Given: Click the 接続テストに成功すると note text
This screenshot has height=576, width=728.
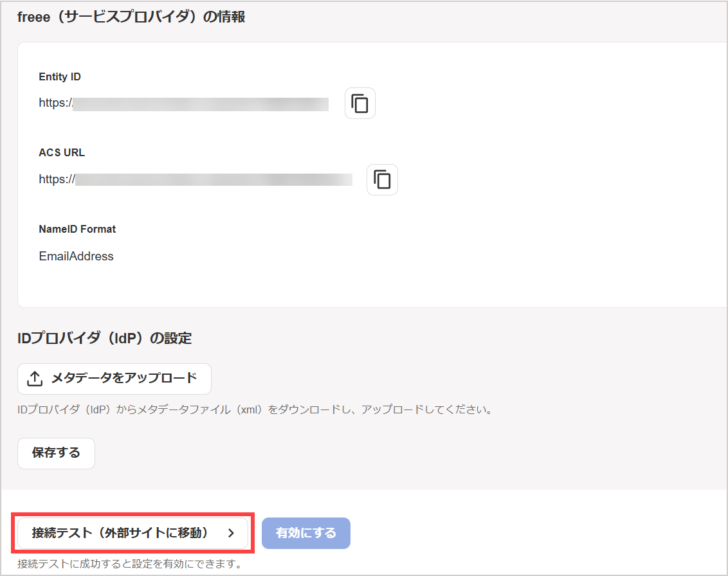Looking at the screenshot, I should [130, 564].
